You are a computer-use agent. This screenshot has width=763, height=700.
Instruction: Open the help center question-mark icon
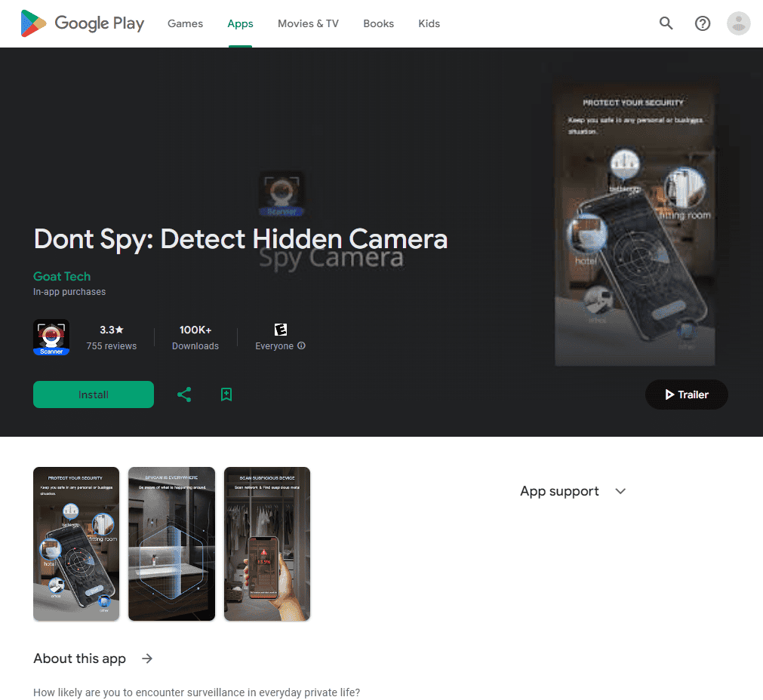[x=702, y=23]
